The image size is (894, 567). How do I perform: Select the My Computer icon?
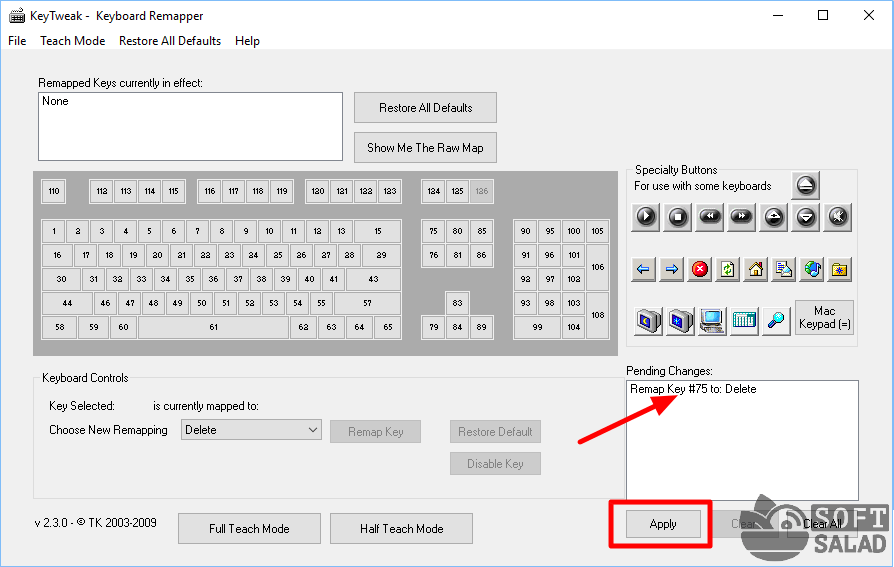click(x=712, y=320)
